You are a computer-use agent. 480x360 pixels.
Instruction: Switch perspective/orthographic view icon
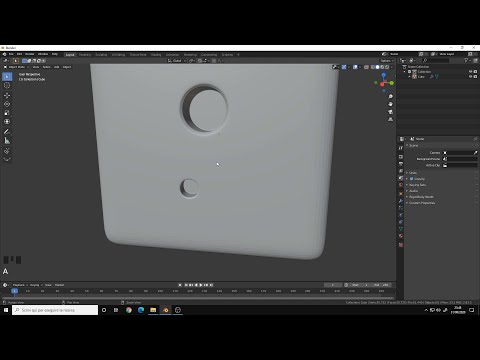pyautogui.click(x=390, y=119)
